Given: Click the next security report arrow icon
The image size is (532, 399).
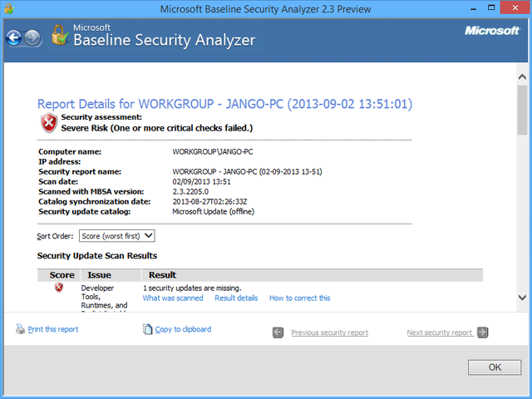Looking at the screenshot, I should point(482,332).
